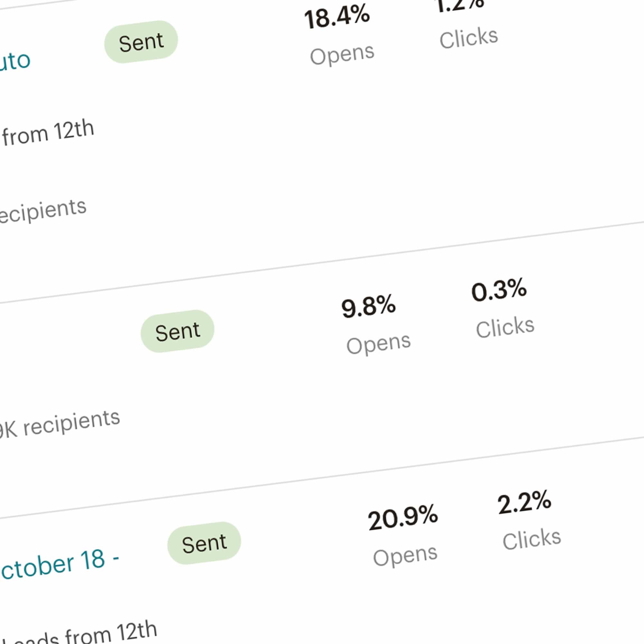
Task: Click the Opens label under 20.9%
Action: click(x=405, y=556)
